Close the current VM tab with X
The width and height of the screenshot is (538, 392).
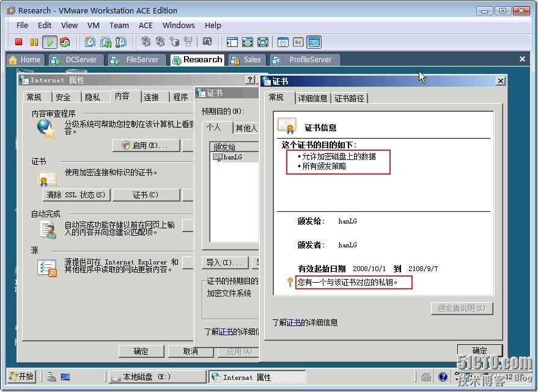click(x=522, y=59)
